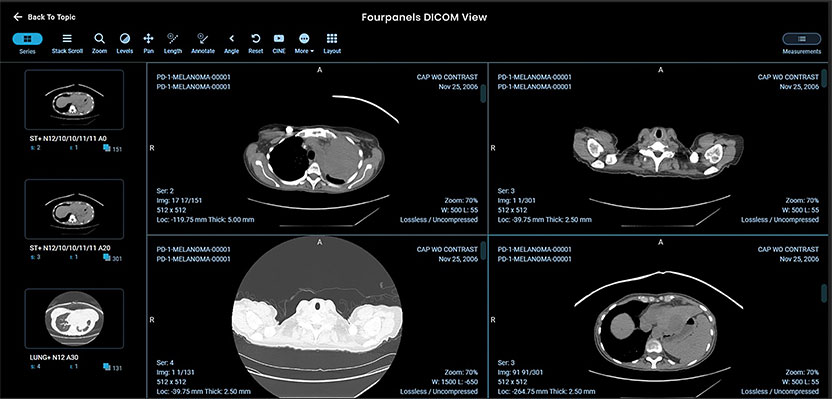Click 'Ser: 2' label in top-left panel
Screen dimensions: 832x399
coord(165,191)
